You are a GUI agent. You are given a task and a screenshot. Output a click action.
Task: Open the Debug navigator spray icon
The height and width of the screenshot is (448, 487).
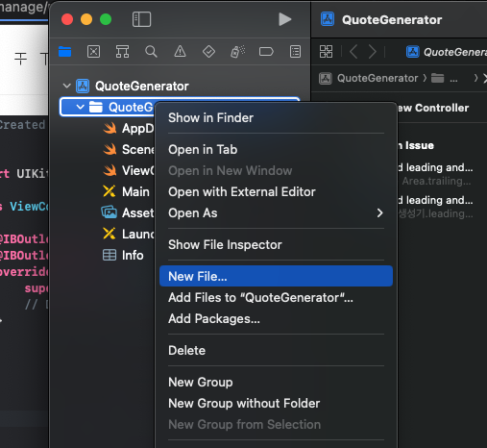pos(237,52)
